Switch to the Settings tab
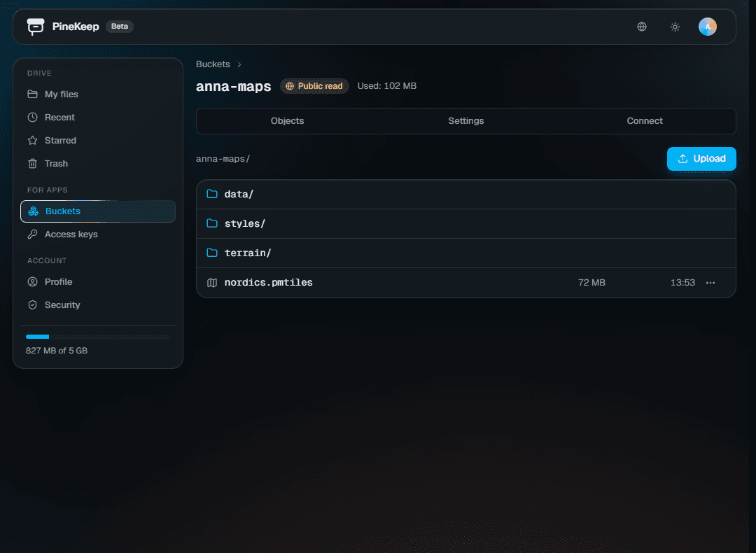 (466, 121)
